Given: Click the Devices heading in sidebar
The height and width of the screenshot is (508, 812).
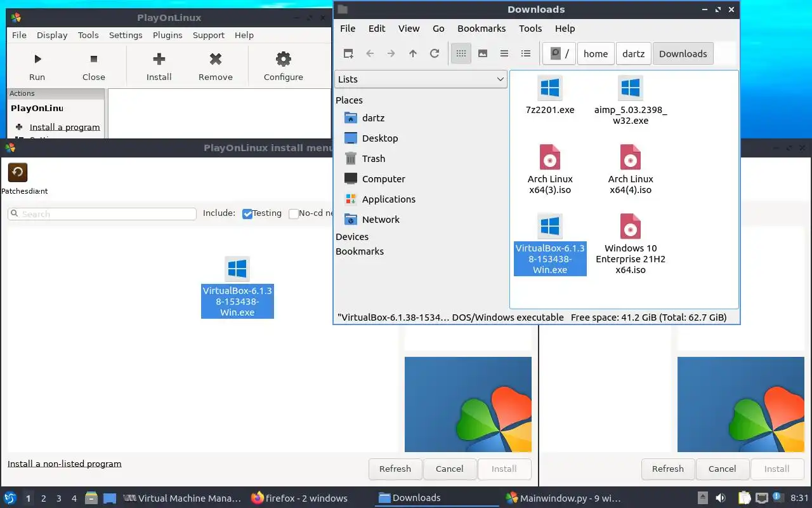Looking at the screenshot, I should pyautogui.click(x=352, y=237).
